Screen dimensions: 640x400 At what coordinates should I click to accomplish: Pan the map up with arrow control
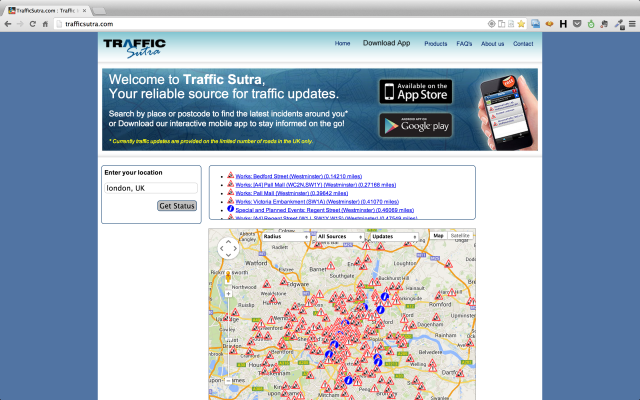pyautogui.click(x=228, y=242)
